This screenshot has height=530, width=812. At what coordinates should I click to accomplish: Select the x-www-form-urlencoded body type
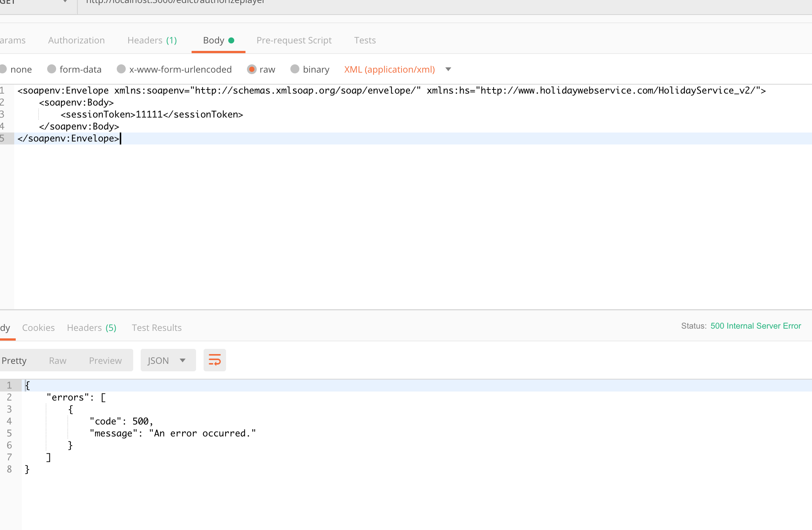[x=174, y=69]
